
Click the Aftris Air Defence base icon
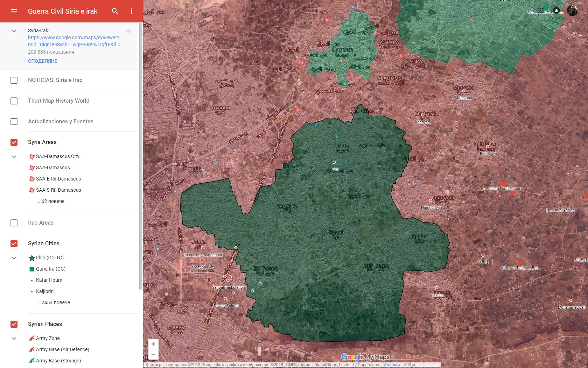[520, 262]
